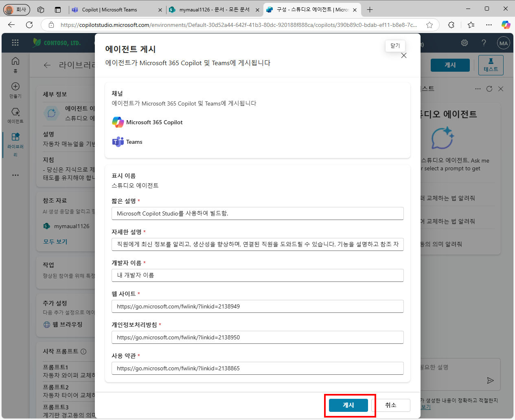
Task: Click the 게시 button in the publish dialog
Action: pyautogui.click(x=348, y=405)
